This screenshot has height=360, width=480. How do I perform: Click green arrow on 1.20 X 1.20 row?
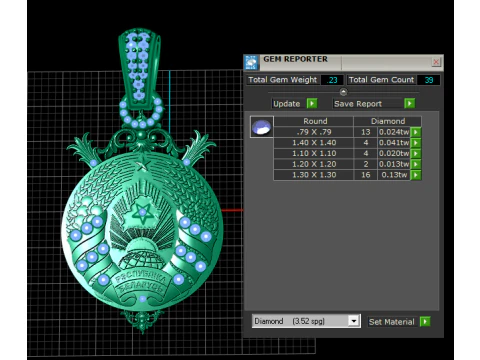416,164
